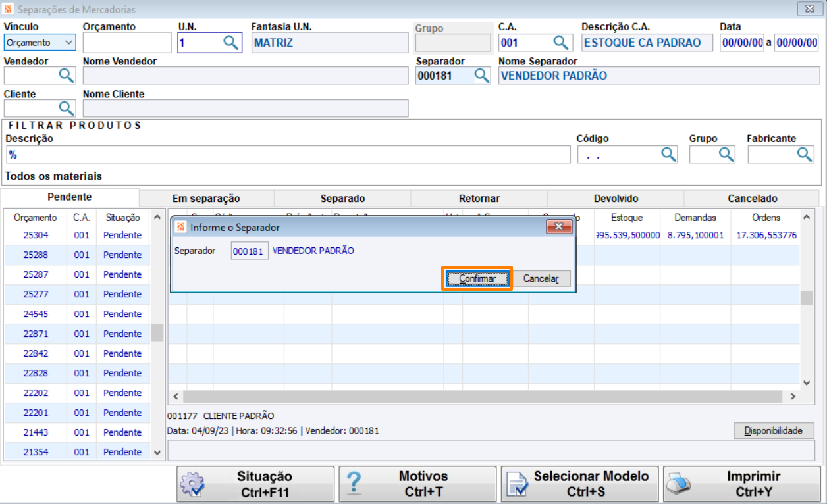Switch to the Retornar tab
Viewport: 827px width, 504px height.
(479, 199)
